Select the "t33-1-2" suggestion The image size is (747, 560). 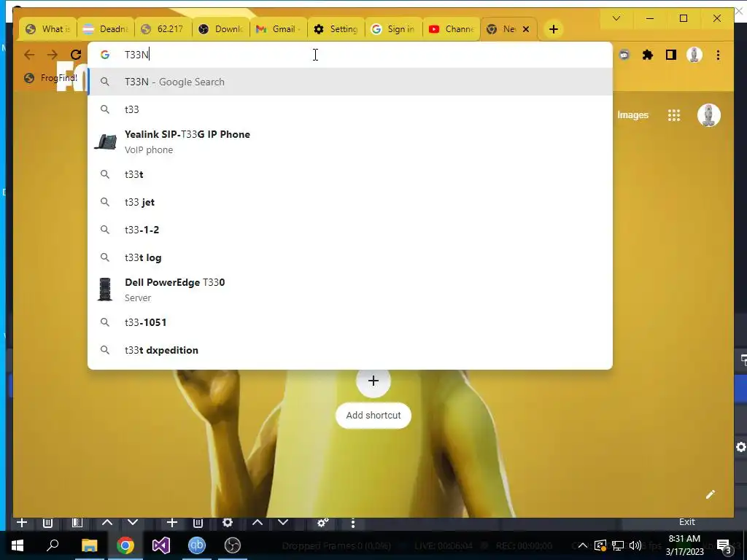click(349, 230)
